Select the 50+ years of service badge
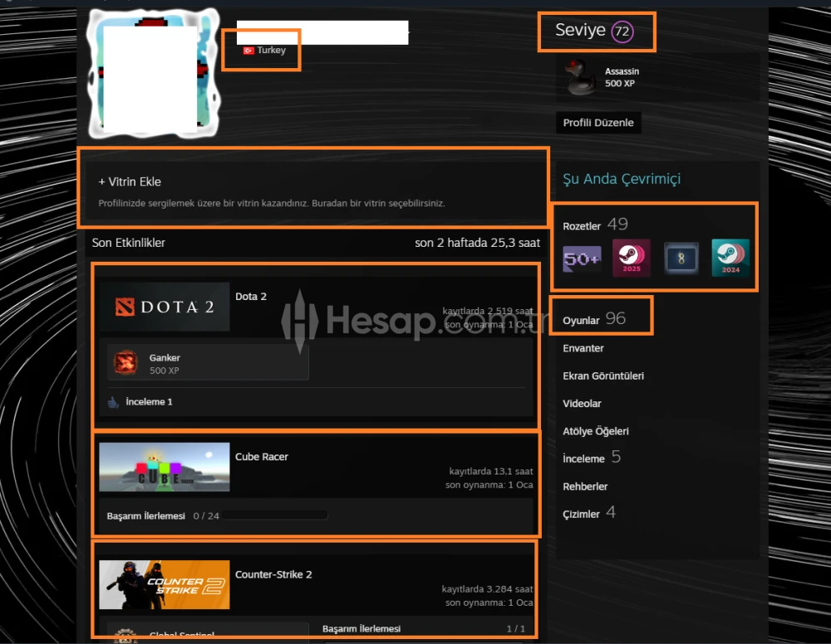This screenshot has width=831, height=644. coord(580,258)
